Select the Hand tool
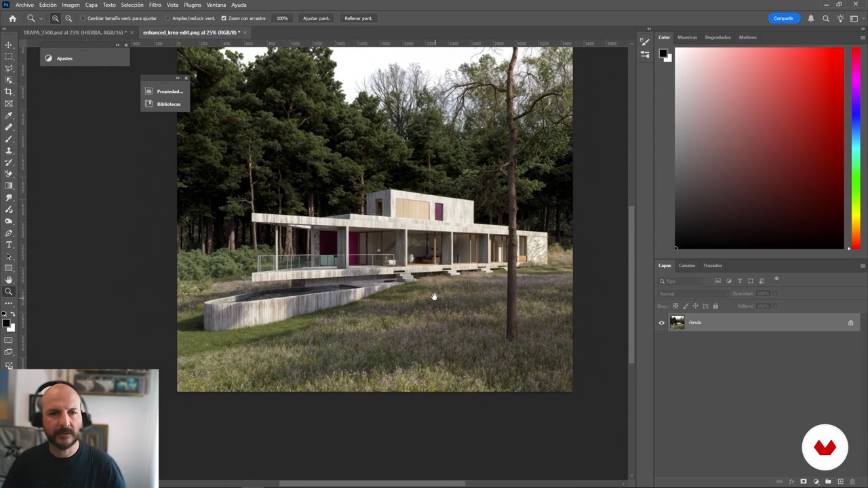 9,280
